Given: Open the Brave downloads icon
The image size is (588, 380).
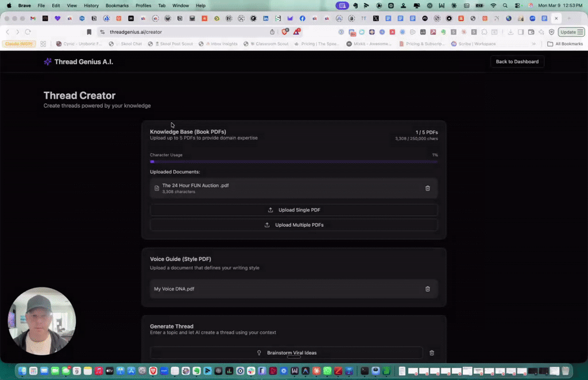Looking at the screenshot, I should click(x=510, y=32).
